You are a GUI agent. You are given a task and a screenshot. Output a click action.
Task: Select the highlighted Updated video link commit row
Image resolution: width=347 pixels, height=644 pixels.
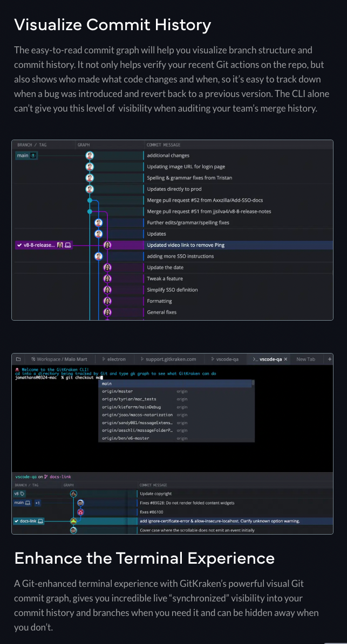[x=216, y=245]
